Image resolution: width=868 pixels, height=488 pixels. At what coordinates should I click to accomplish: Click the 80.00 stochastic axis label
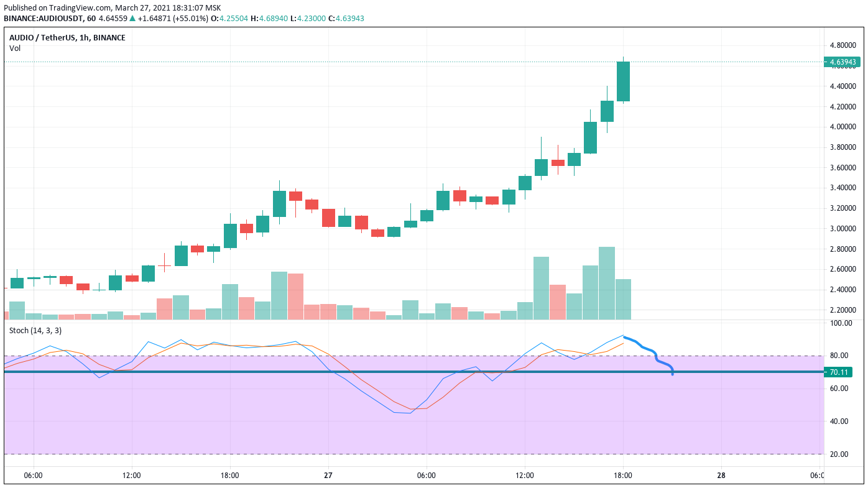pos(839,356)
